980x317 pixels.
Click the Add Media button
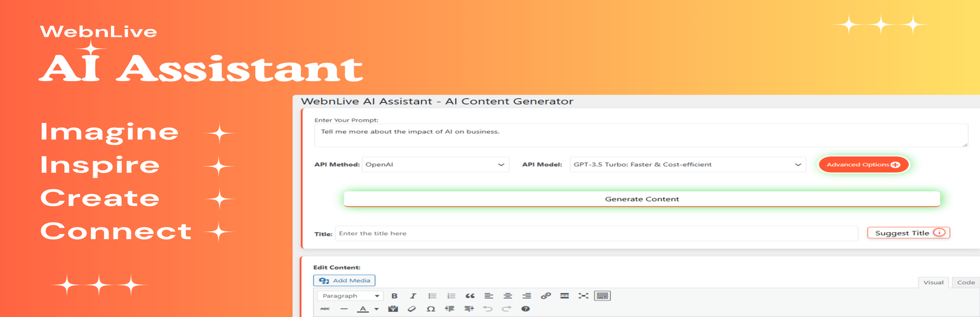coord(345,280)
